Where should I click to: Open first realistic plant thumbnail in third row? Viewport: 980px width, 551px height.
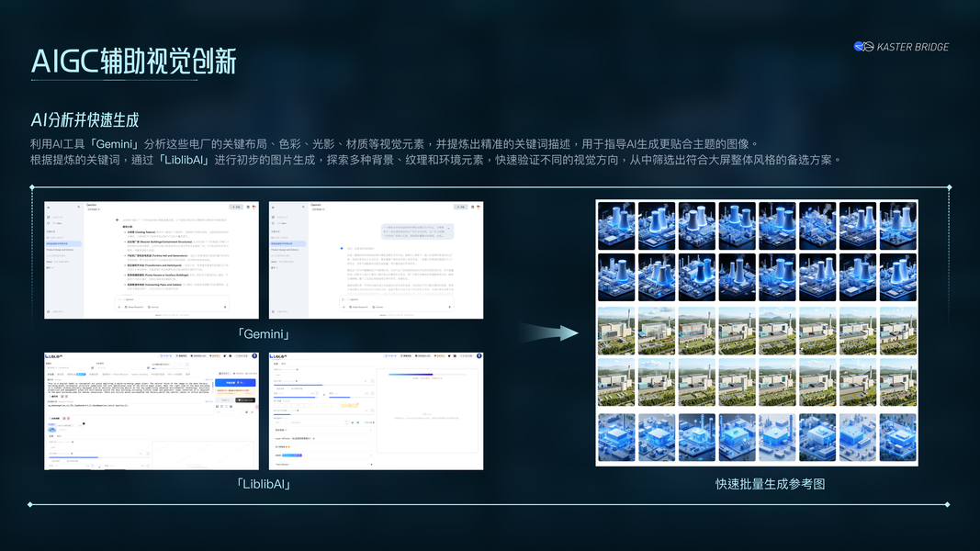pos(616,331)
